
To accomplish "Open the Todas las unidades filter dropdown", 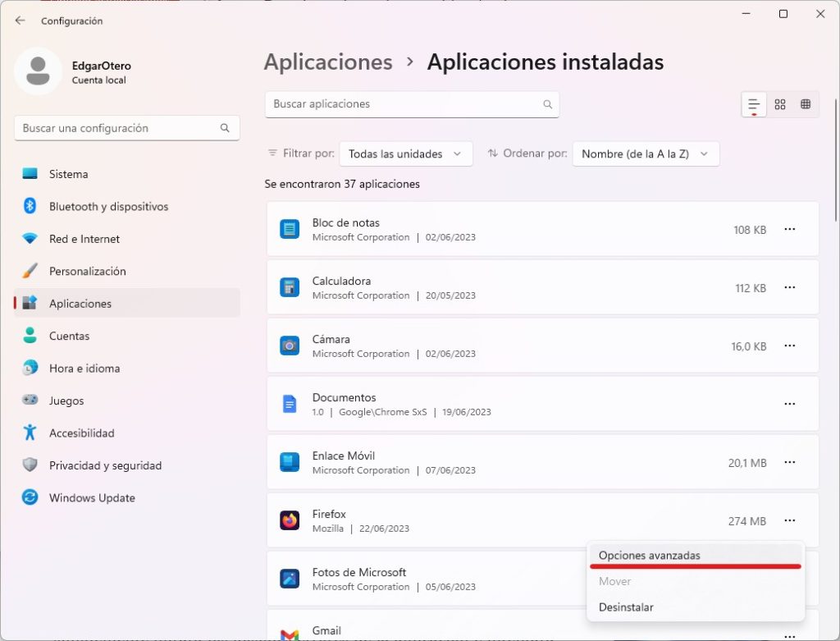I will point(406,153).
